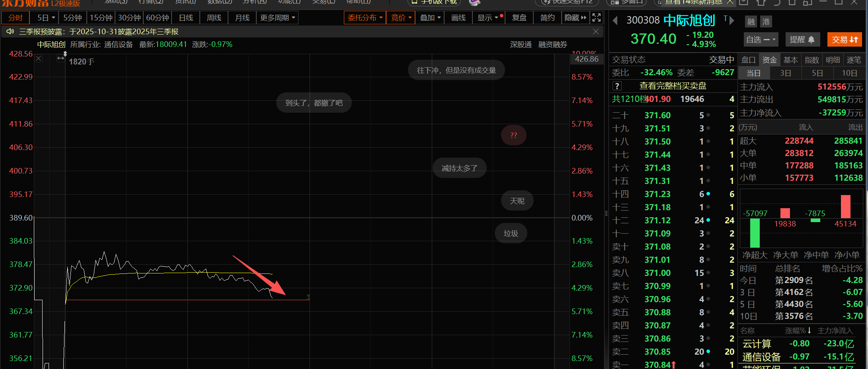
Task: Click comment bubble 减持太多了
Action: pyautogui.click(x=460, y=168)
